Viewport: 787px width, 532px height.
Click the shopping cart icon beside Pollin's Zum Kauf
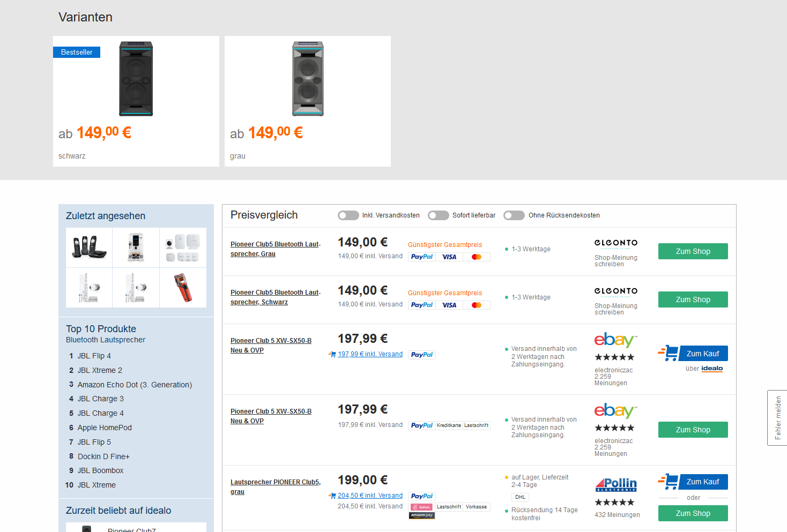pyautogui.click(x=669, y=482)
